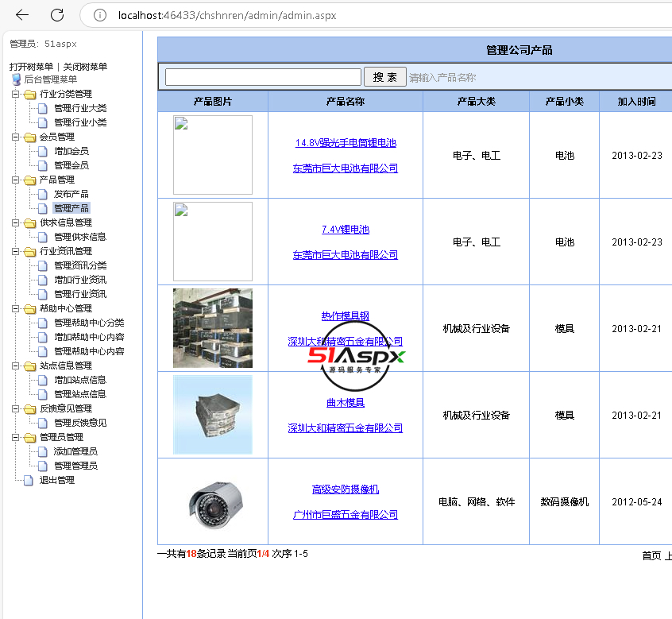Open the 14.8V强光手电筒锂电池 product link

(x=345, y=143)
